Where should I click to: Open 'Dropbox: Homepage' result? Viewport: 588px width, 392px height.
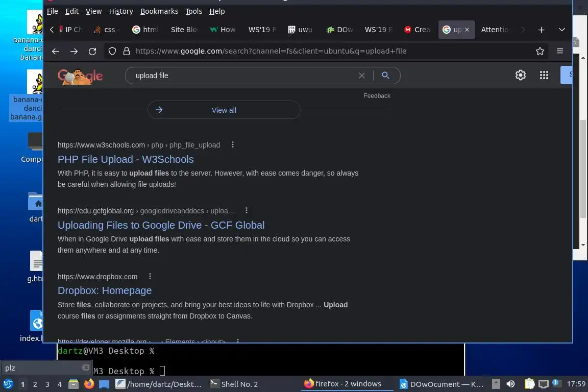coord(105,291)
